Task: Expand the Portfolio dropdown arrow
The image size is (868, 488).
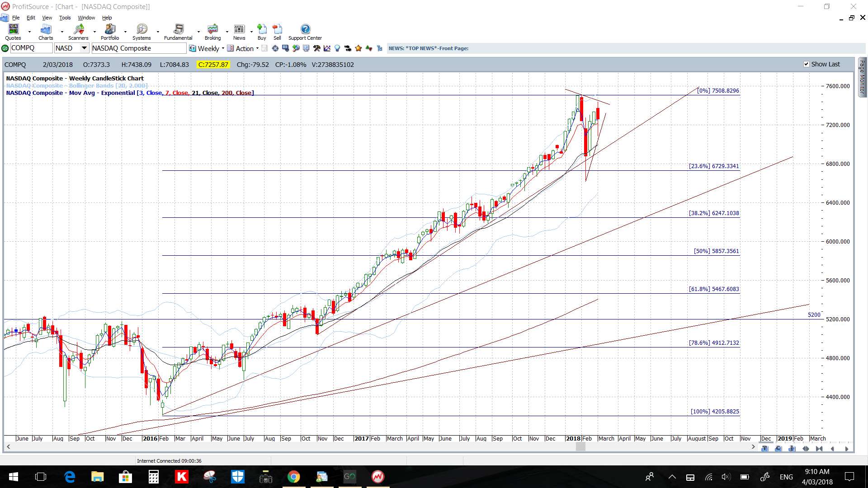Action: (125, 32)
